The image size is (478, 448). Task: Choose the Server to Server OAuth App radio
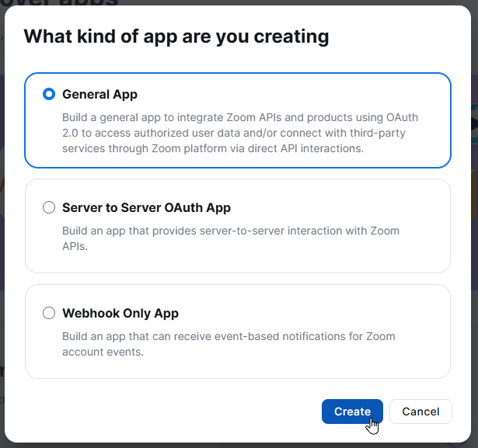coord(49,207)
